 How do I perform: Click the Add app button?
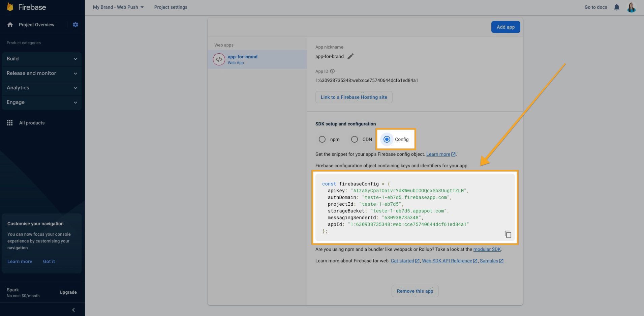[505, 27]
